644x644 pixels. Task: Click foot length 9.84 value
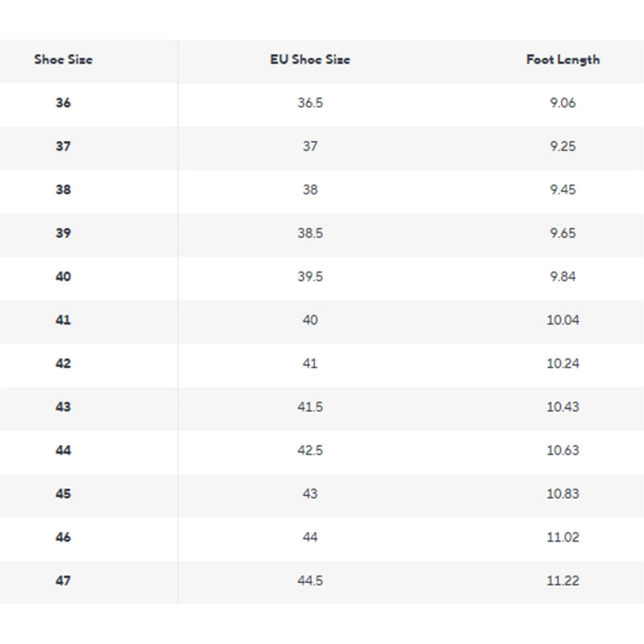click(x=563, y=276)
